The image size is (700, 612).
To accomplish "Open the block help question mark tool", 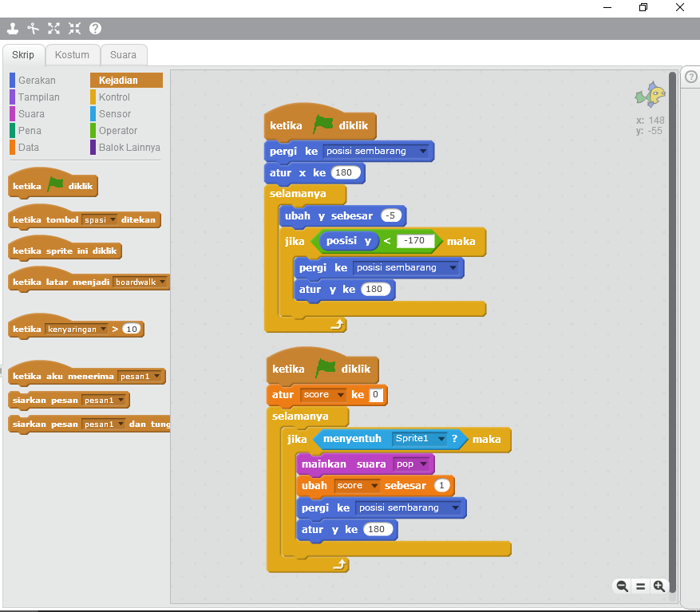I will pyautogui.click(x=95, y=29).
